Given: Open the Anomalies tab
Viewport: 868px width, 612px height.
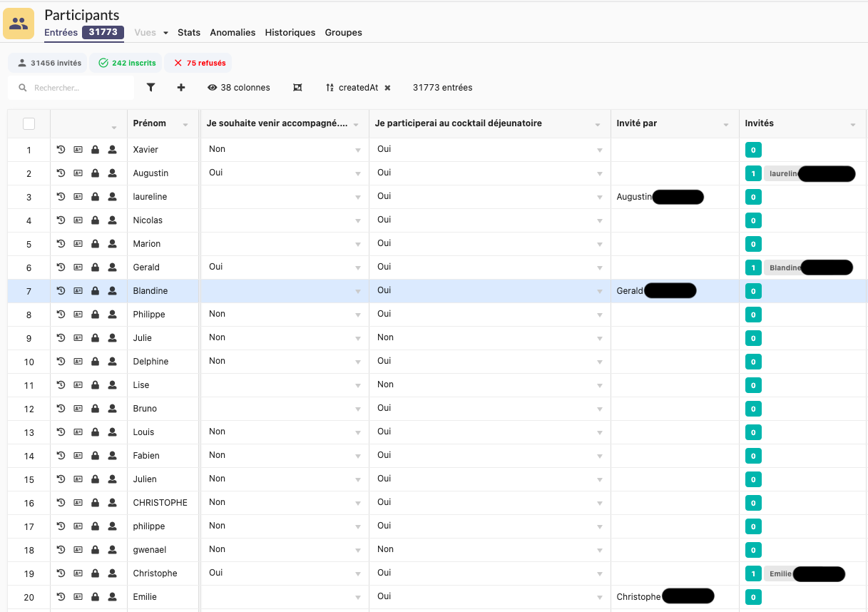Looking at the screenshot, I should (233, 33).
